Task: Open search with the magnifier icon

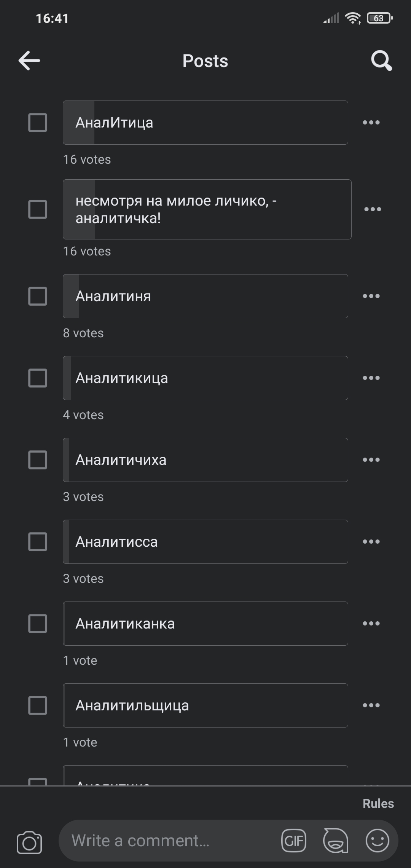Action: click(381, 61)
